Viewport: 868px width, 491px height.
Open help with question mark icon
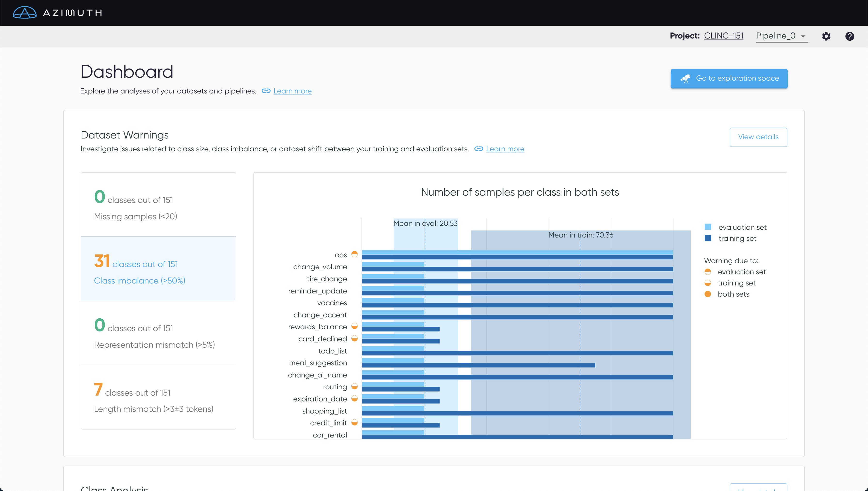tap(849, 36)
